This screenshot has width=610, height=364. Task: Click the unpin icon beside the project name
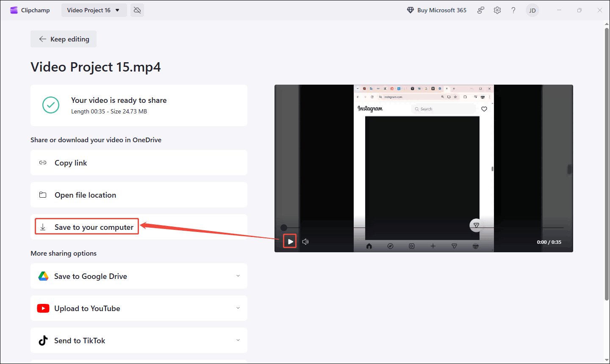(137, 10)
